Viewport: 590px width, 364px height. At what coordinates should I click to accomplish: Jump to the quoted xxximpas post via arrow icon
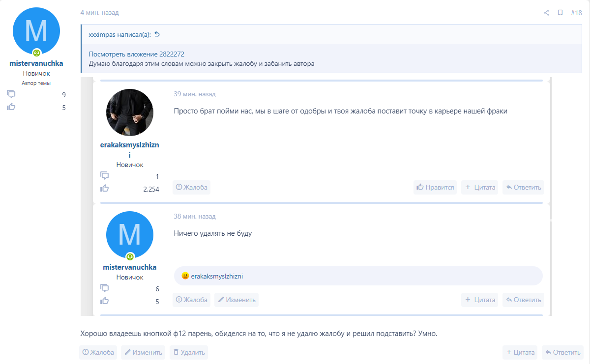point(157,34)
